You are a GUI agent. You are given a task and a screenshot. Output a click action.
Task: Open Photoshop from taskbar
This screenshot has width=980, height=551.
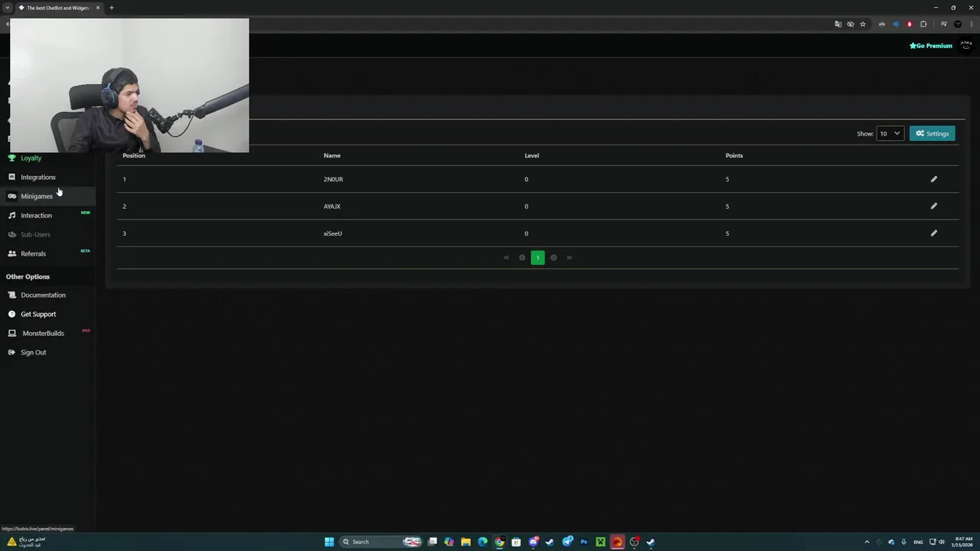[x=583, y=542]
